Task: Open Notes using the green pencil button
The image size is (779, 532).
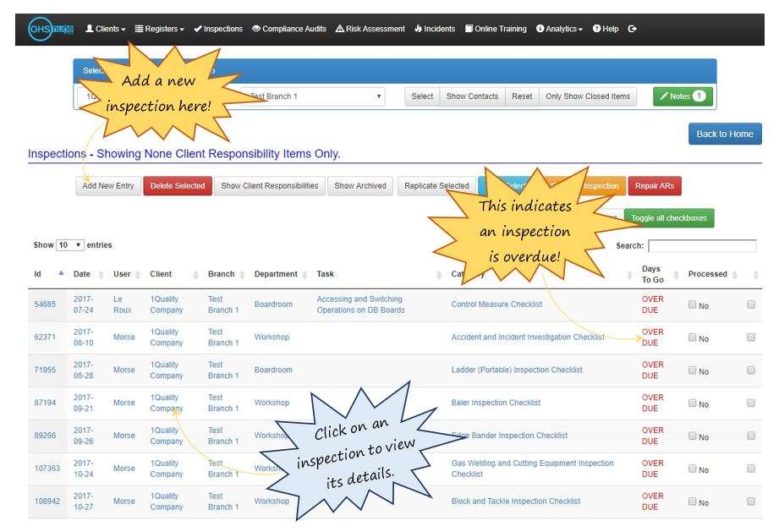Action: click(682, 96)
